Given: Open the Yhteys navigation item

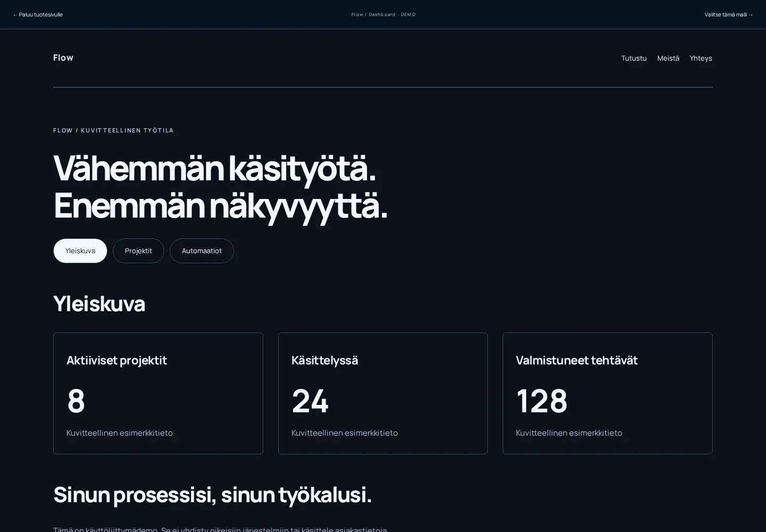Looking at the screenshot, I should click(701, 58).
